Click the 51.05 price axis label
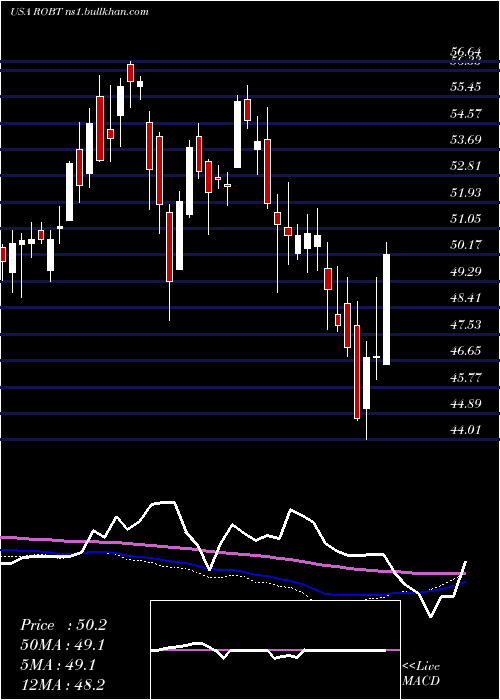The width and height of the screenshot is (500, 700). [466, 219]
